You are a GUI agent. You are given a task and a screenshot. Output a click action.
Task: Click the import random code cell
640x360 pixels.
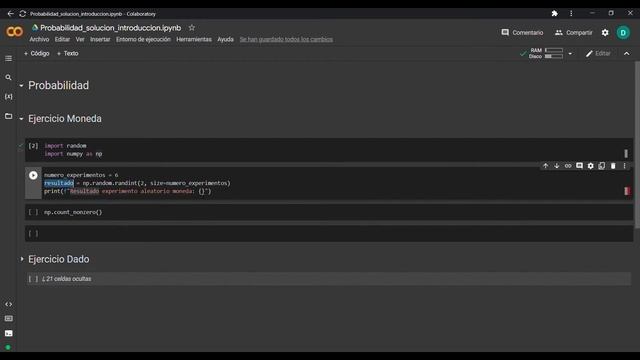tap(329, 150)
